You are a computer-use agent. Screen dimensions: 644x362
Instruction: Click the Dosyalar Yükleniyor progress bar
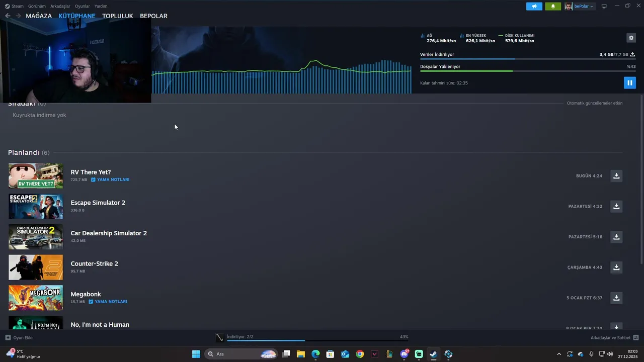[527, 71]
